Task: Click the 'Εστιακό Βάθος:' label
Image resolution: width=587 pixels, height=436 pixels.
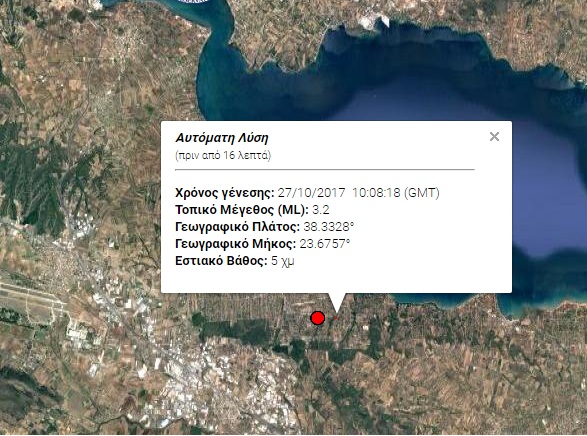Action: [221, 261]
